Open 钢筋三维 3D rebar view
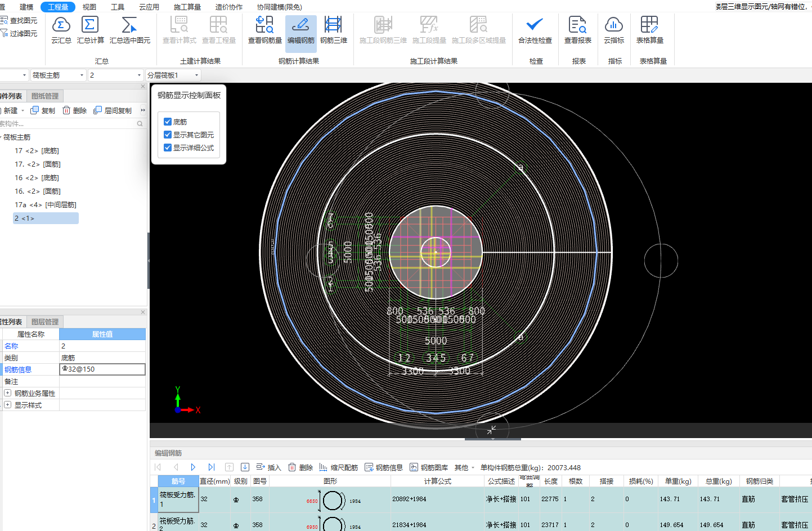The height and width of the screenshot is (531, 812). 334,30
